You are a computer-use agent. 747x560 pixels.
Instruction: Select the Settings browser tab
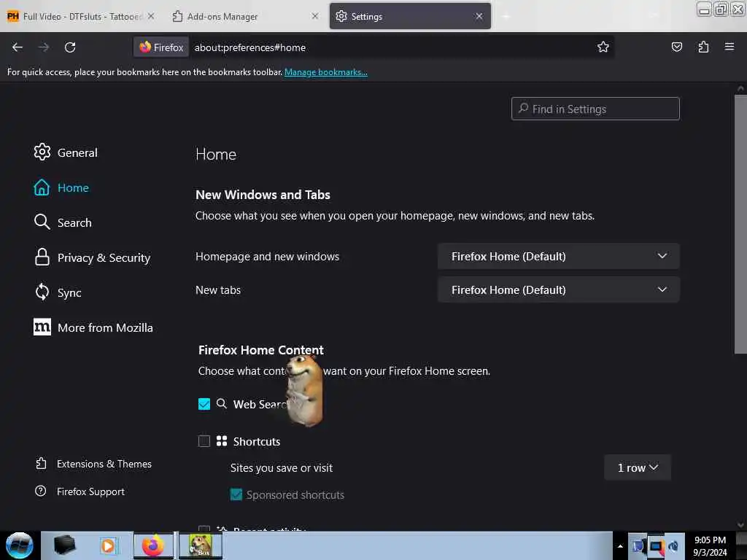click(410, 16)
